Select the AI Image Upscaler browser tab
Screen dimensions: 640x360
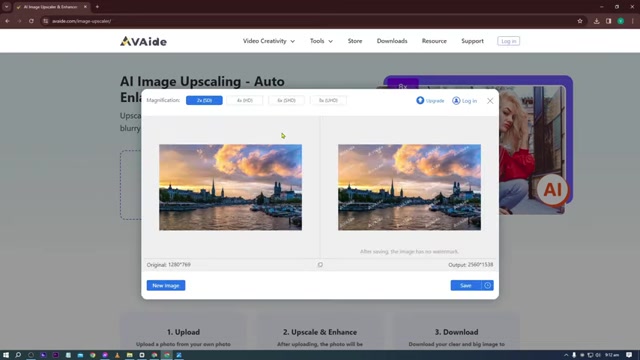tap(51, 7)
